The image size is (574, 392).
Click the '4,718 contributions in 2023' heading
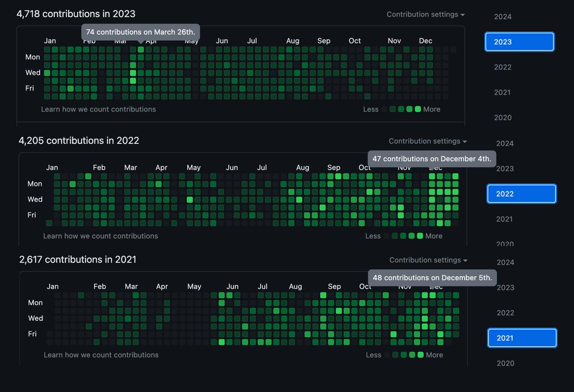[76, 14]
